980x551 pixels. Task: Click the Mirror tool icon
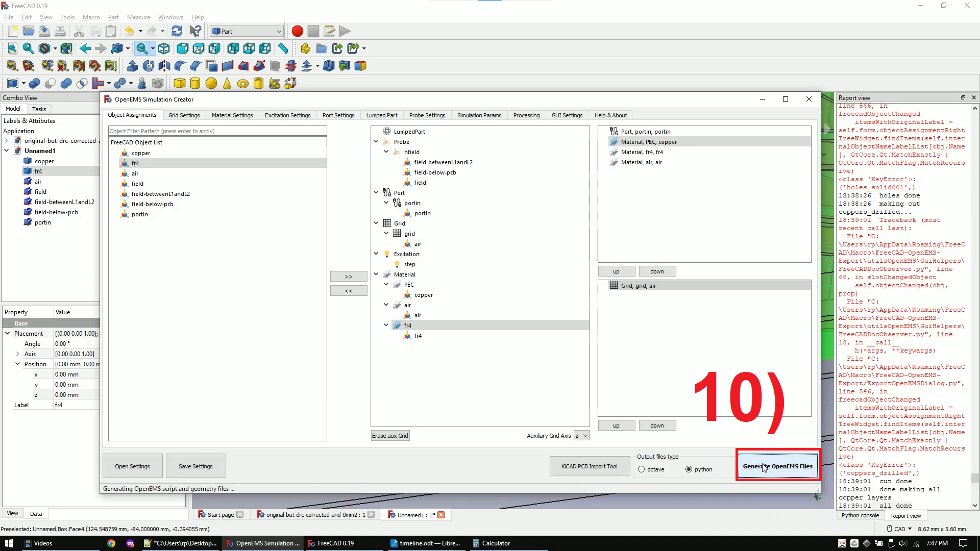tap(164, 66)
